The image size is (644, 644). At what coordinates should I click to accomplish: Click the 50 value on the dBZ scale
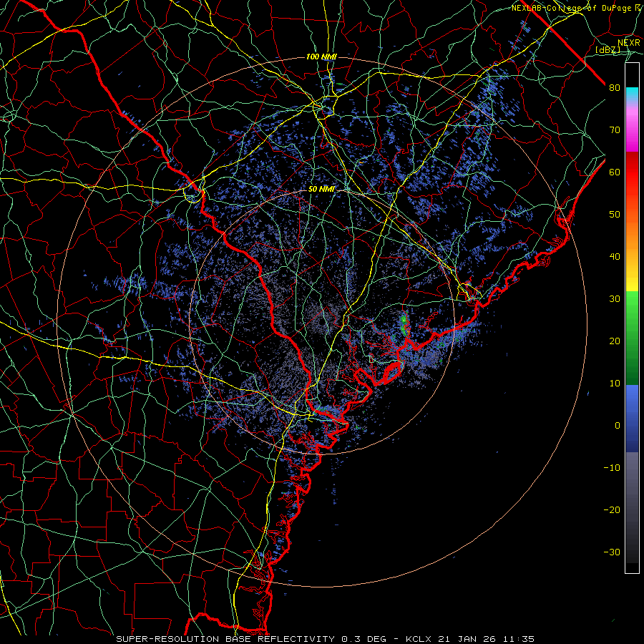click(x=615, y=215)
